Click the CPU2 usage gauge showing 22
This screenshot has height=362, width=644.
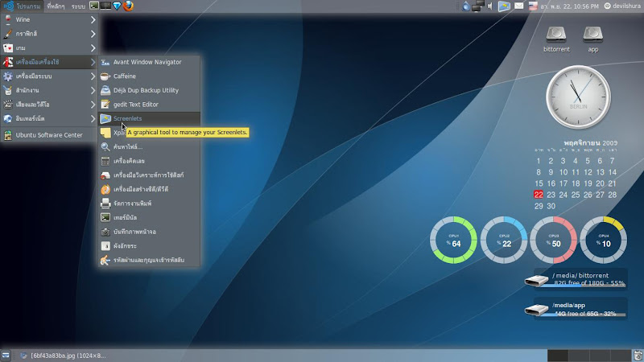tap(504, 240)
